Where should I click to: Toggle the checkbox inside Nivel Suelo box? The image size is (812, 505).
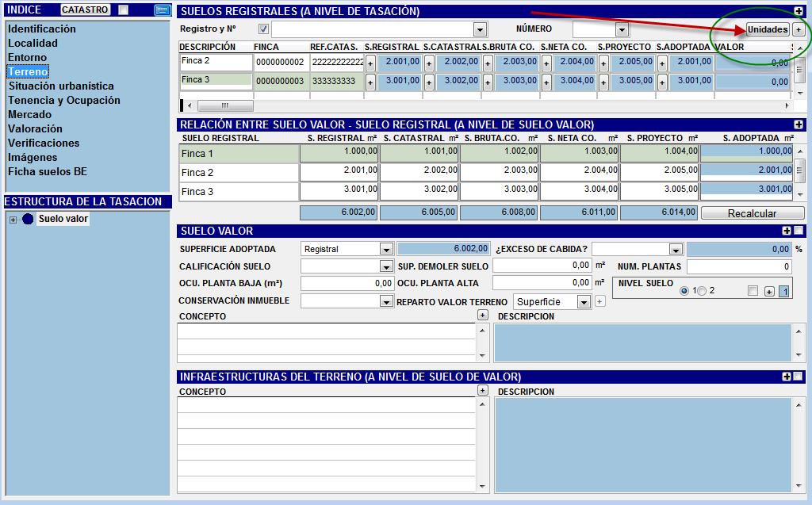pyautogui.click(x=753, y=291)
